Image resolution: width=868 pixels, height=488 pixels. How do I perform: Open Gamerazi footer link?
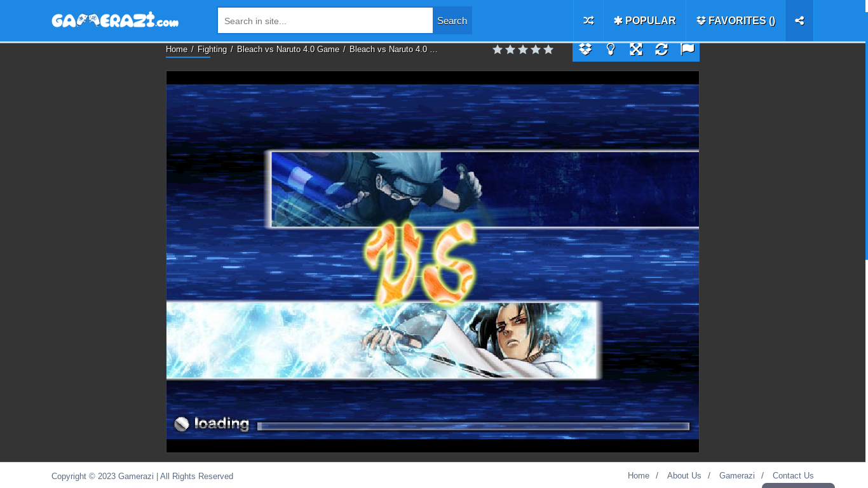coord(737,476)
